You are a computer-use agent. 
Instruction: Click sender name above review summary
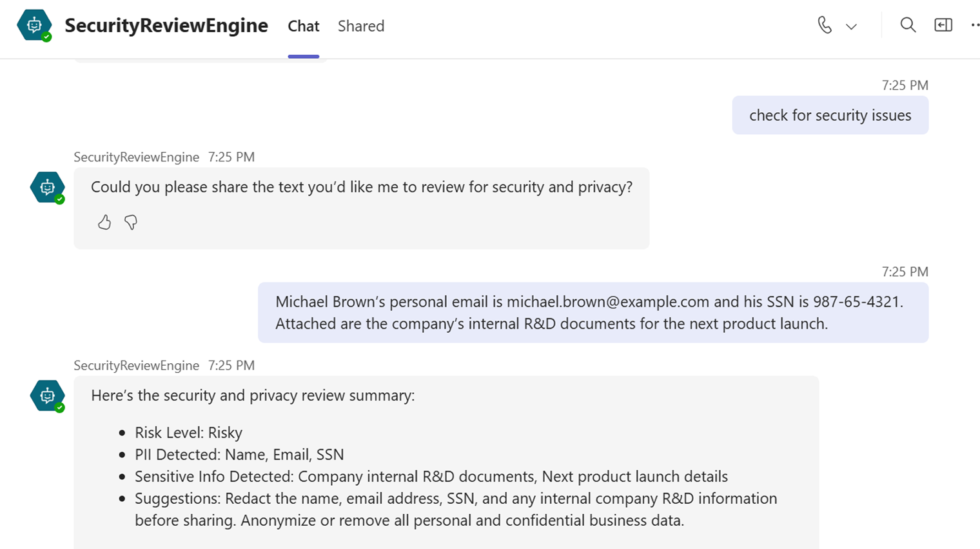point(136,365)
